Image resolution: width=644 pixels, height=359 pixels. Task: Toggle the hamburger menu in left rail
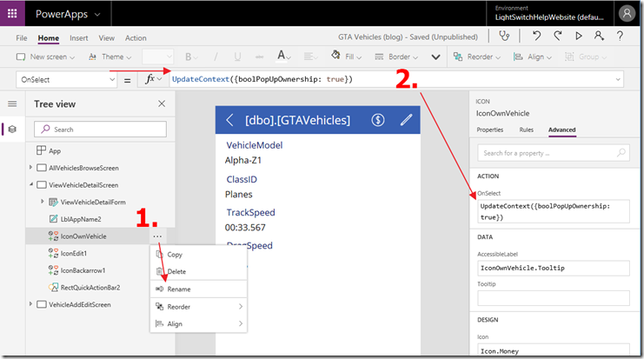tap(12, 104)
